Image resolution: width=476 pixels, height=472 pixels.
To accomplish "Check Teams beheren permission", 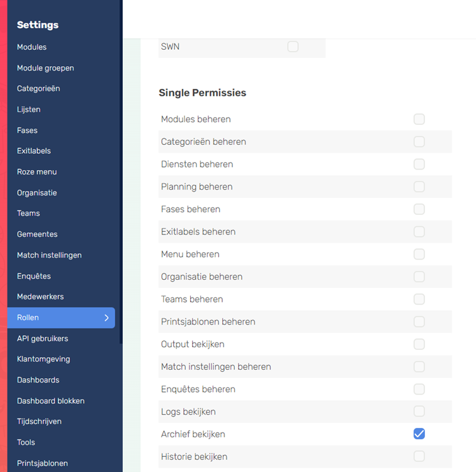I will pyautogui.click(x=419, y=299).
